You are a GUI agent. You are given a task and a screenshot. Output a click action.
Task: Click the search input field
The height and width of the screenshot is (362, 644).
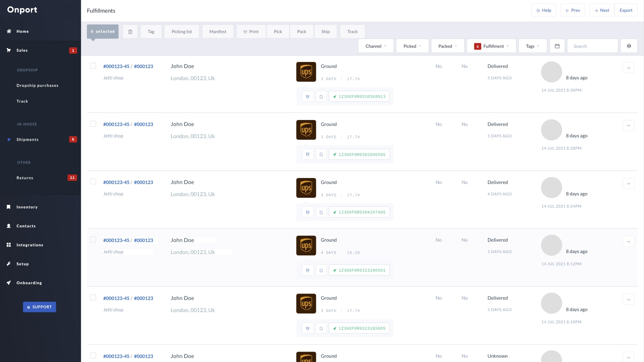click(x=592, y=46)
